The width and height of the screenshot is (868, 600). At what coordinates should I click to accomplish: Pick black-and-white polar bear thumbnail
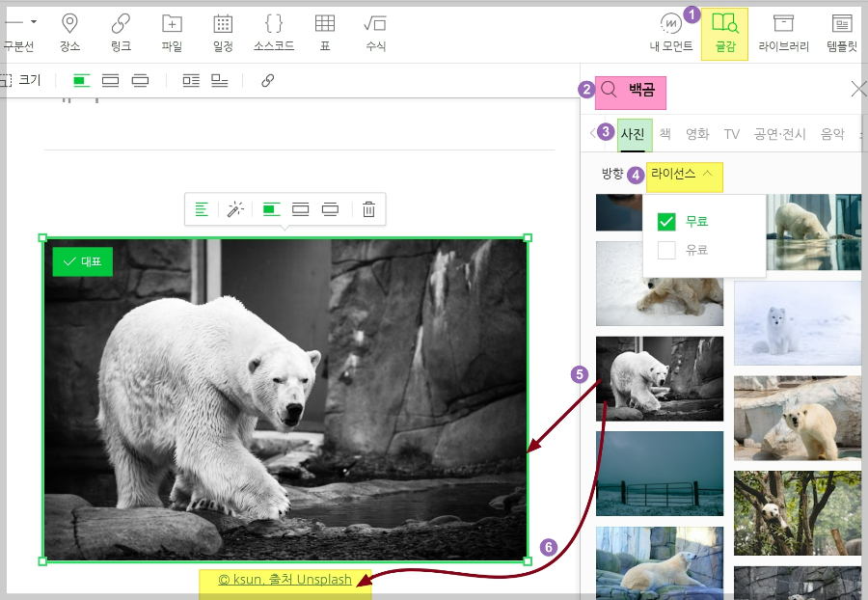tap(660, 378)
